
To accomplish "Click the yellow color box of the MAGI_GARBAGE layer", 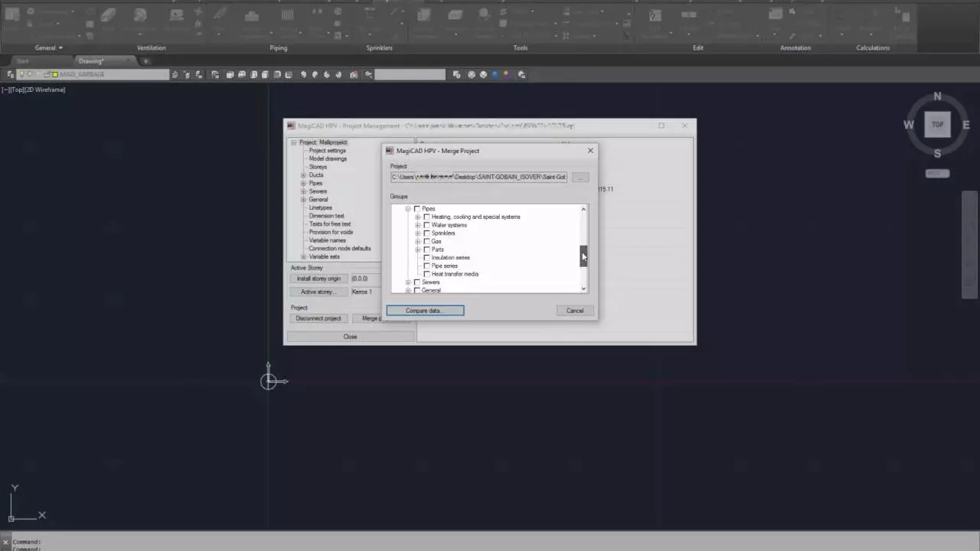I will 55,74.
